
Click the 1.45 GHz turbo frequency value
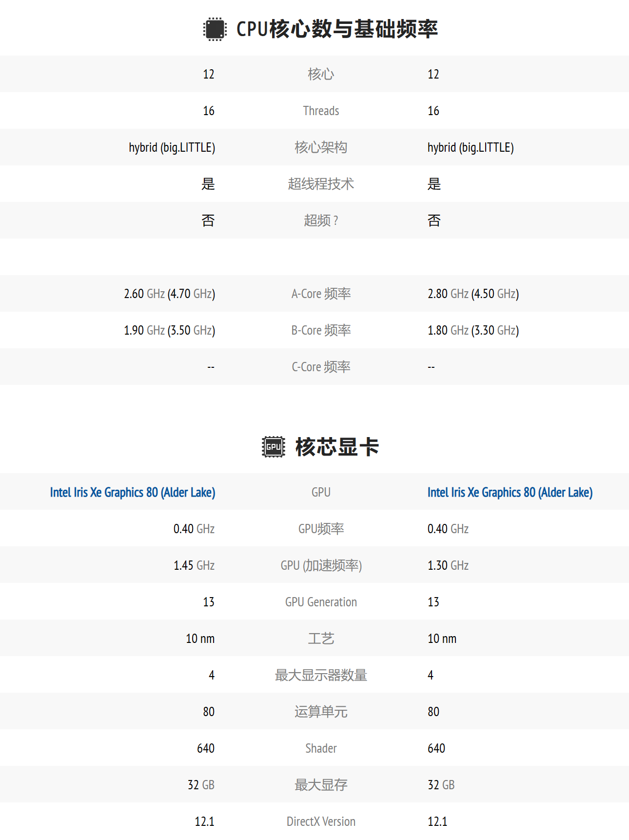click(x=194, y=565)
